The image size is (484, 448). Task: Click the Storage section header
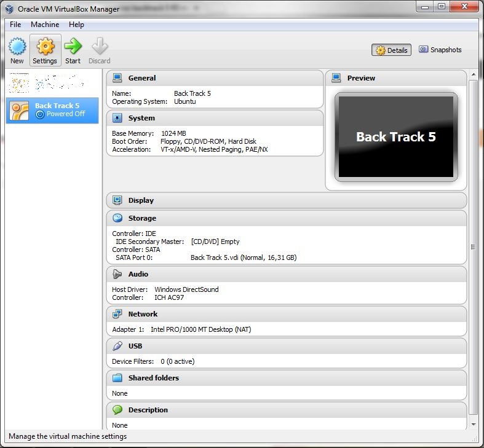coord(287,218)
